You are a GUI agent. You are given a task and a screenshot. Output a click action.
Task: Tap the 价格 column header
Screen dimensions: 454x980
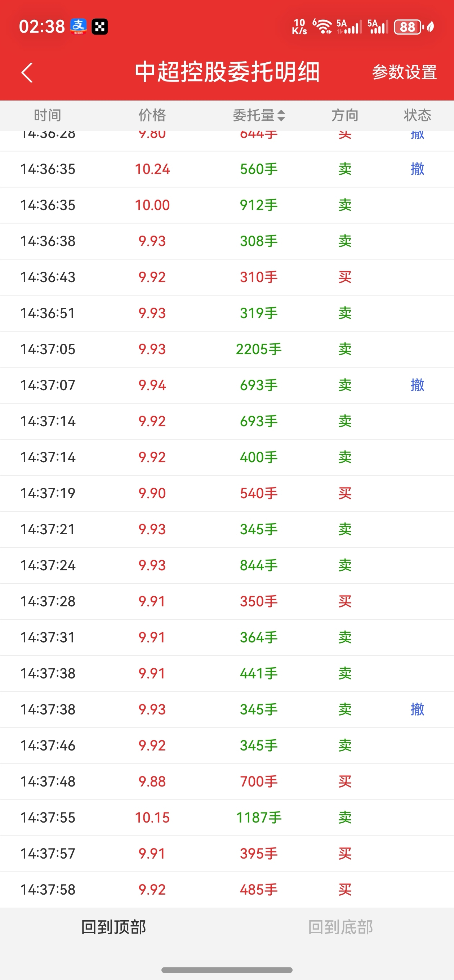point(152,115)
